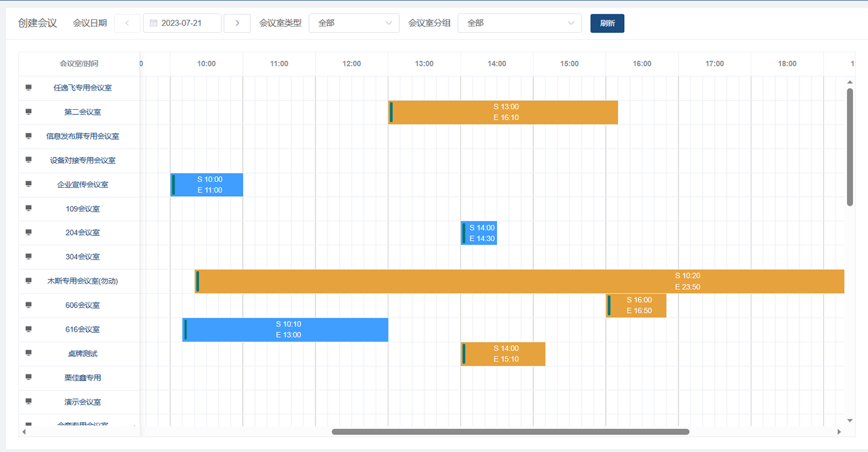Screen dimensions: 868x452
Task: Click the monitor icon beside 桌牌测试
Action: [x=28, y=353]
